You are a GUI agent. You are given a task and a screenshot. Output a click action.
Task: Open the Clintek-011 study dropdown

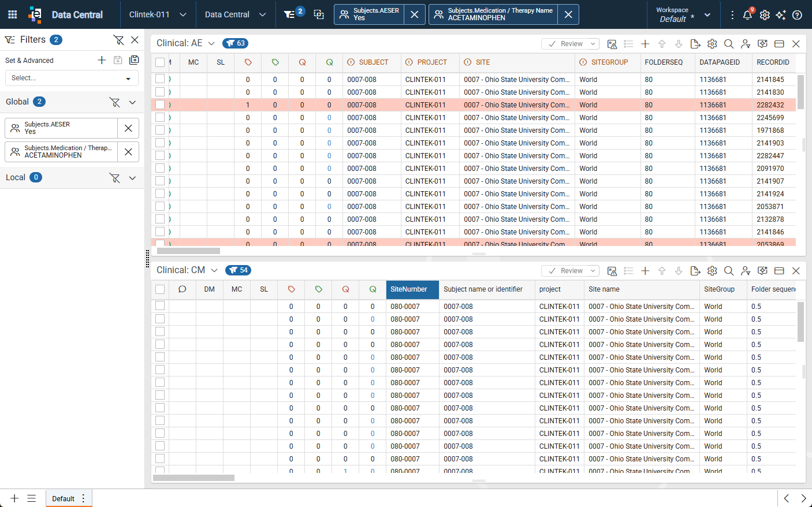(x=158, y=14)
